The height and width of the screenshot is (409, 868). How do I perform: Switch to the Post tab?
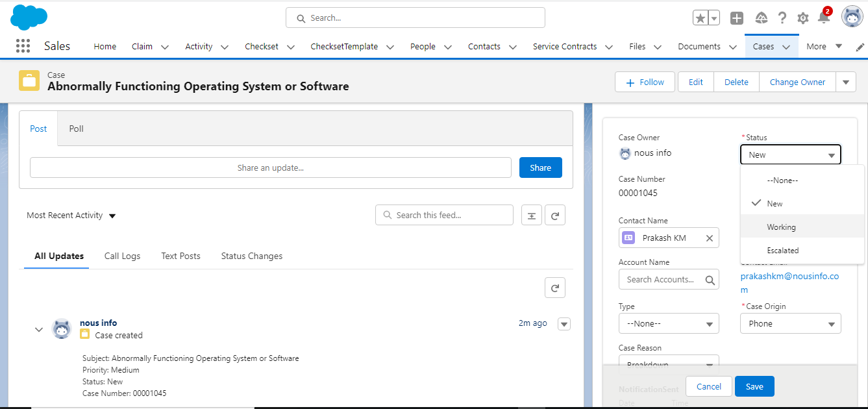point(38,129)
